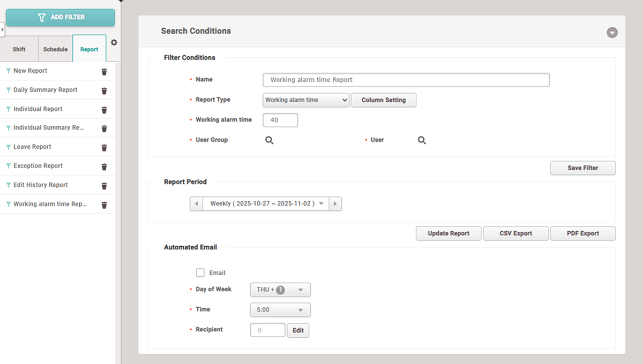This screenshot has width=643, height=364.
Task: Click the Add Filter button
Action: click(61, 17)
